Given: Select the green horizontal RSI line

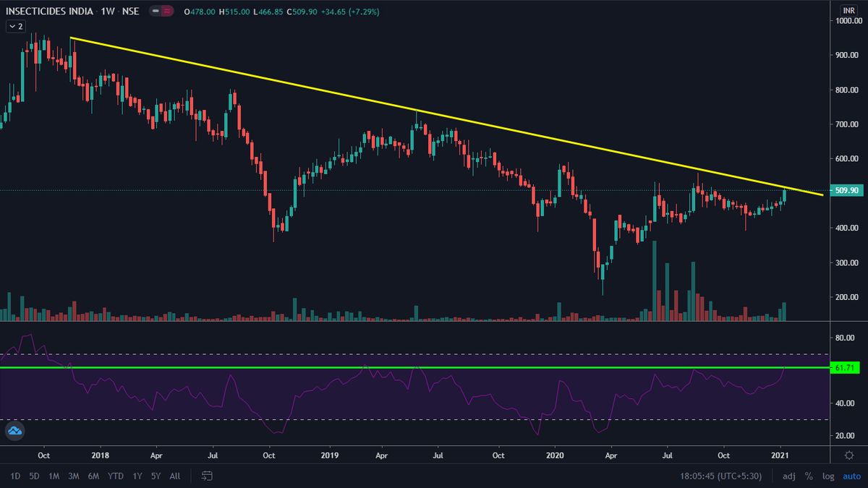Looking at the screenshot, I should click(414, 367).
